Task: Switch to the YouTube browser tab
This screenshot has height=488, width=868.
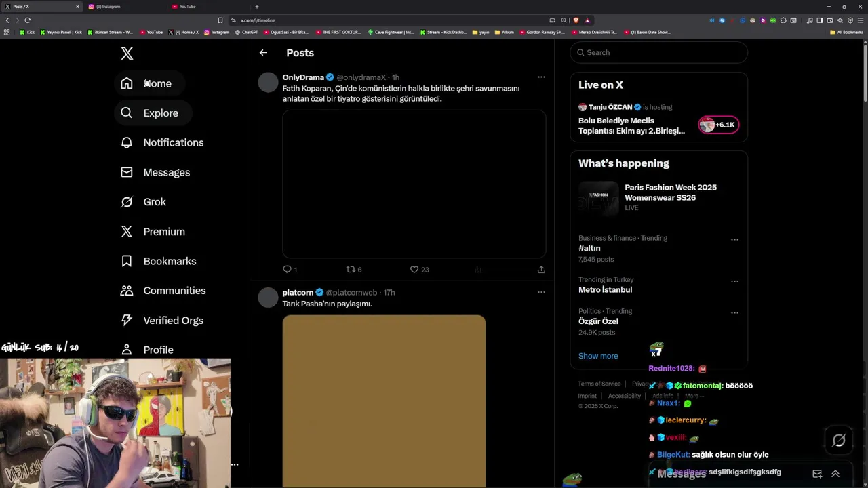Action: pos(209,7)
